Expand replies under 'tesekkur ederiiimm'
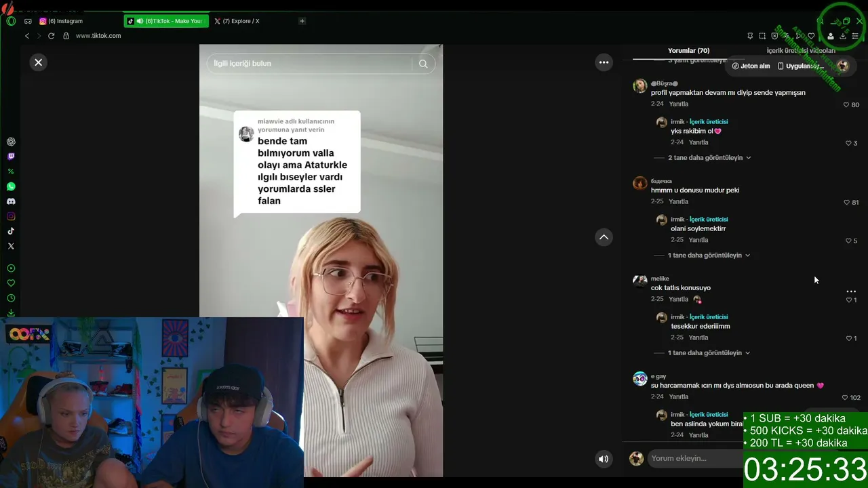 709,353
